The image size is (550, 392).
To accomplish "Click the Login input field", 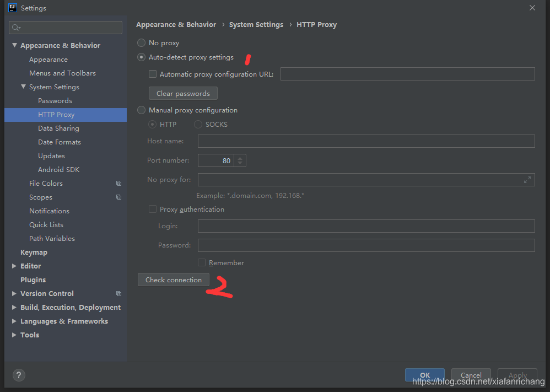I will [x=366, y=226].
